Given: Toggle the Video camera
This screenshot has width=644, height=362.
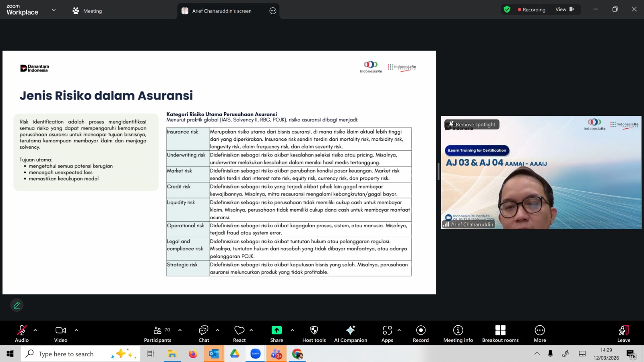Looking at the screenshot, I should pyautogui.click(x=61, y=334).
